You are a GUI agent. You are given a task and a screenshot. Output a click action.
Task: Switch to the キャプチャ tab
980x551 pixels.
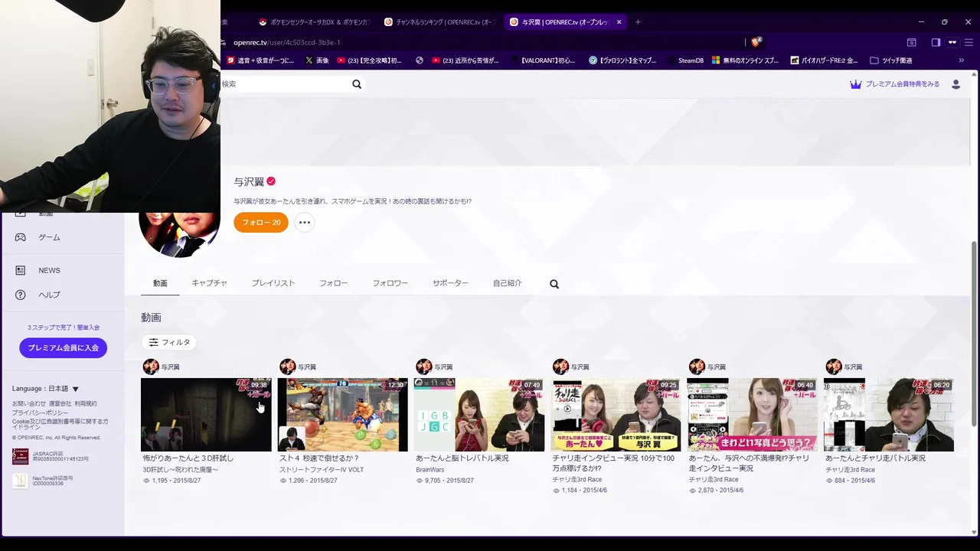pos(209,283)
